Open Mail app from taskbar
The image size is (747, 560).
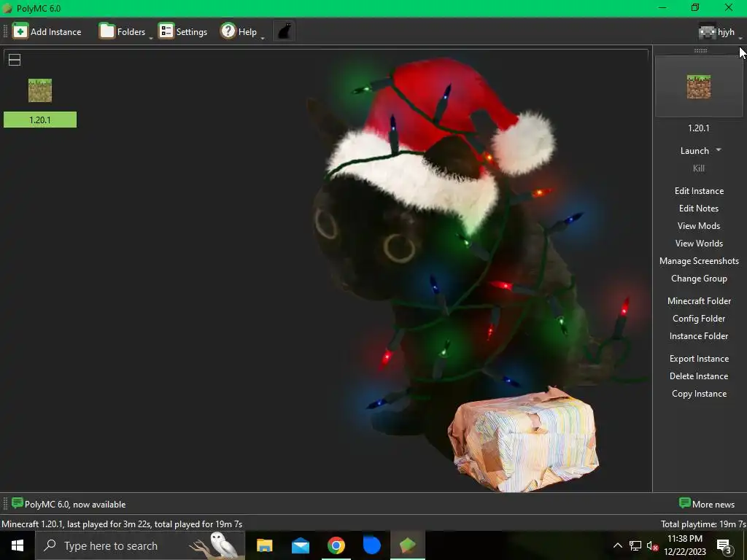point(300,545)
